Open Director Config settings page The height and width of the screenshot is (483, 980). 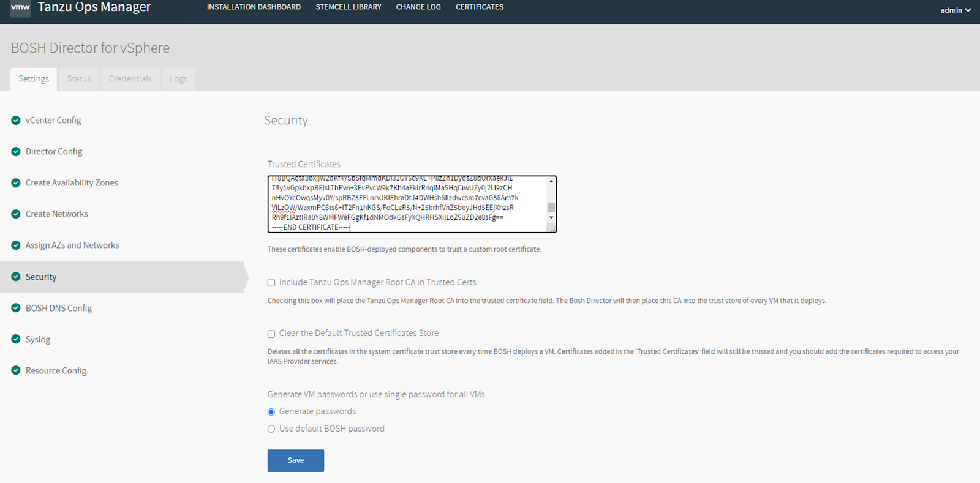coord(54,152)
